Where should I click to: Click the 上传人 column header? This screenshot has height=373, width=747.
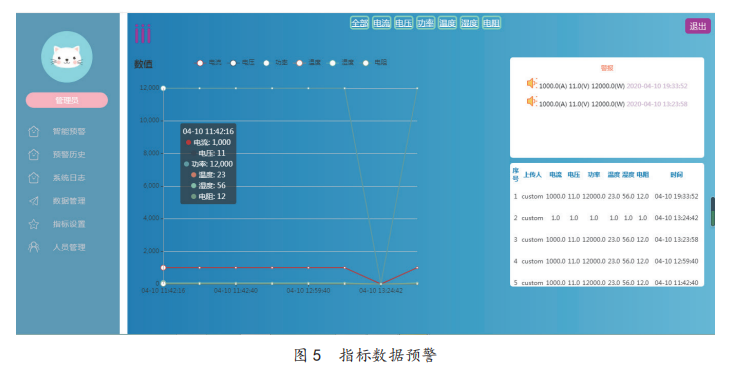[x=532, y=175]
